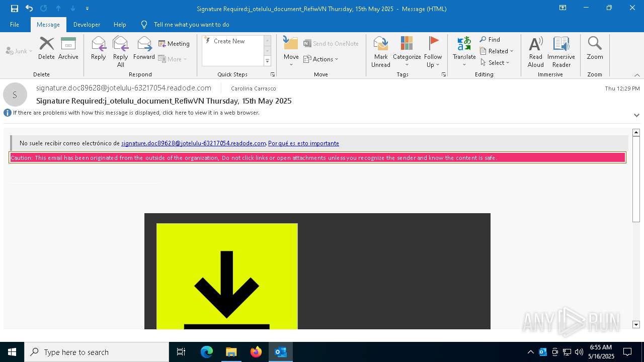Open the More respond options dropdown

(x=173, y=59)
